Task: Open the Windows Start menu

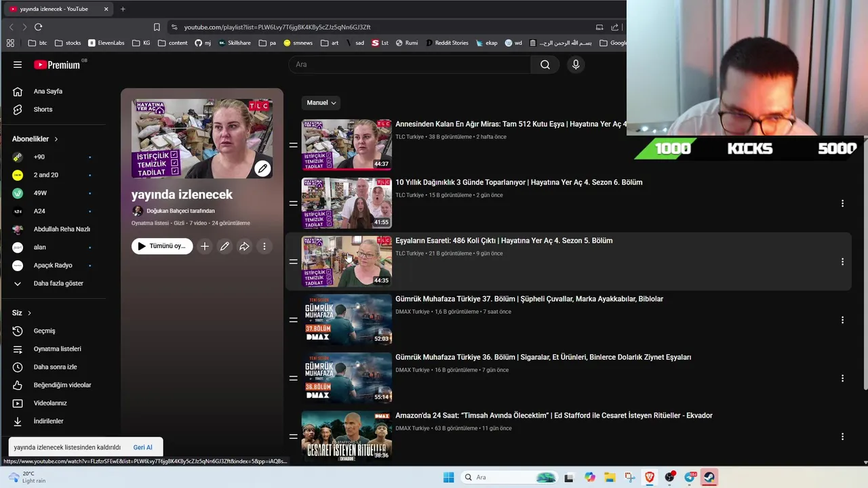Action: tap(448, 477)
